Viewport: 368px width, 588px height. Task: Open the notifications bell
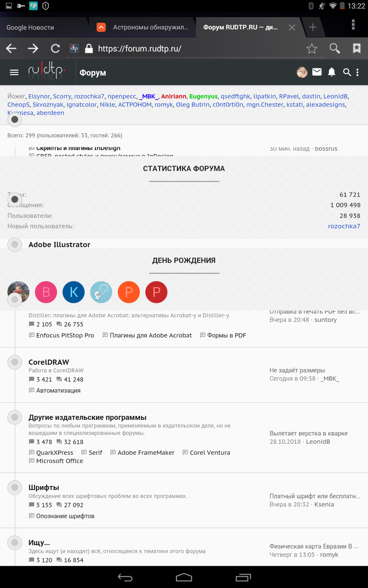click(332, 72)
